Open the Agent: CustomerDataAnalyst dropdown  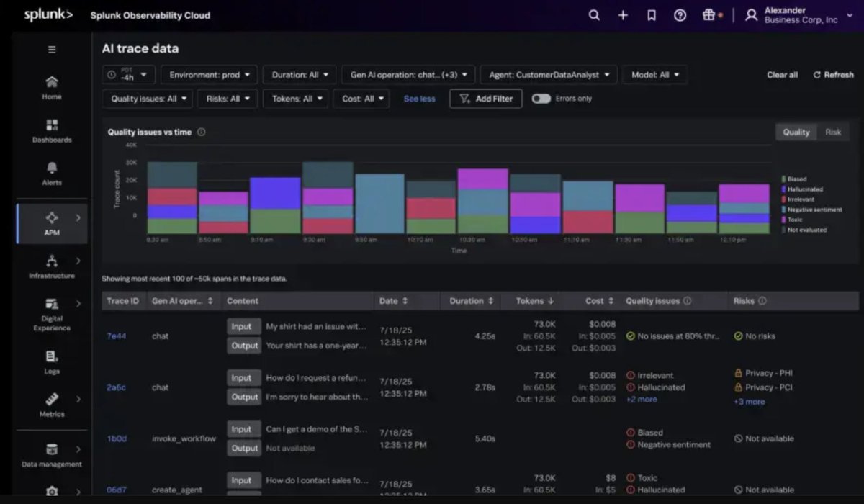pos(549,74)
